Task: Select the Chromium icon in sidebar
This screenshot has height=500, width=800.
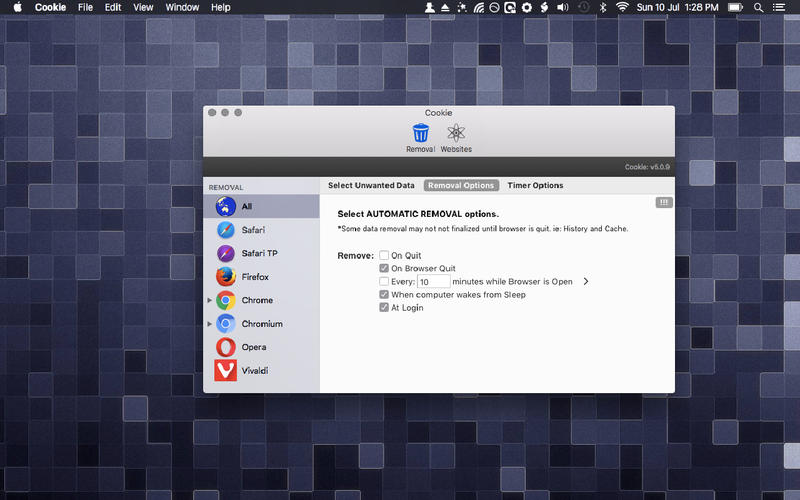Action: click(226, 324)
